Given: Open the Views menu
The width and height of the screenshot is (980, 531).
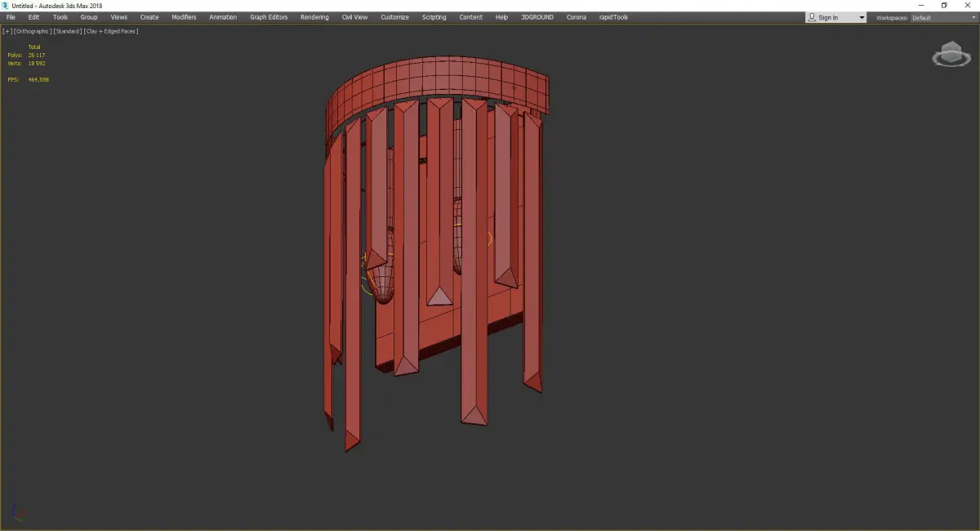Looking at the screenshot, I should click(119, 17).
